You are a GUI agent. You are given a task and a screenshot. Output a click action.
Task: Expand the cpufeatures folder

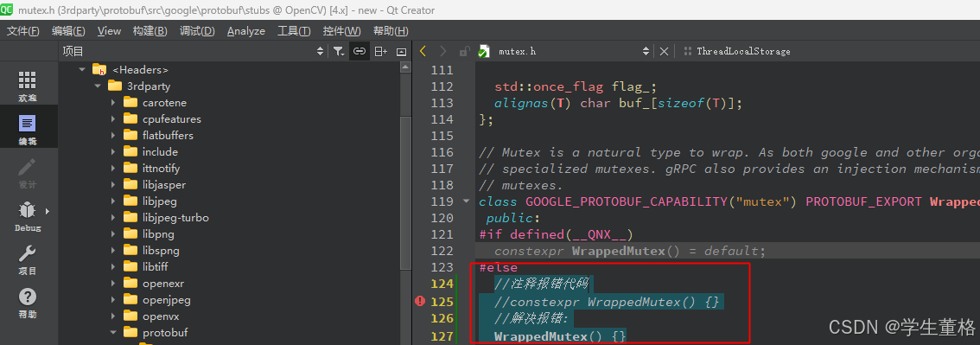click(113, 118)
